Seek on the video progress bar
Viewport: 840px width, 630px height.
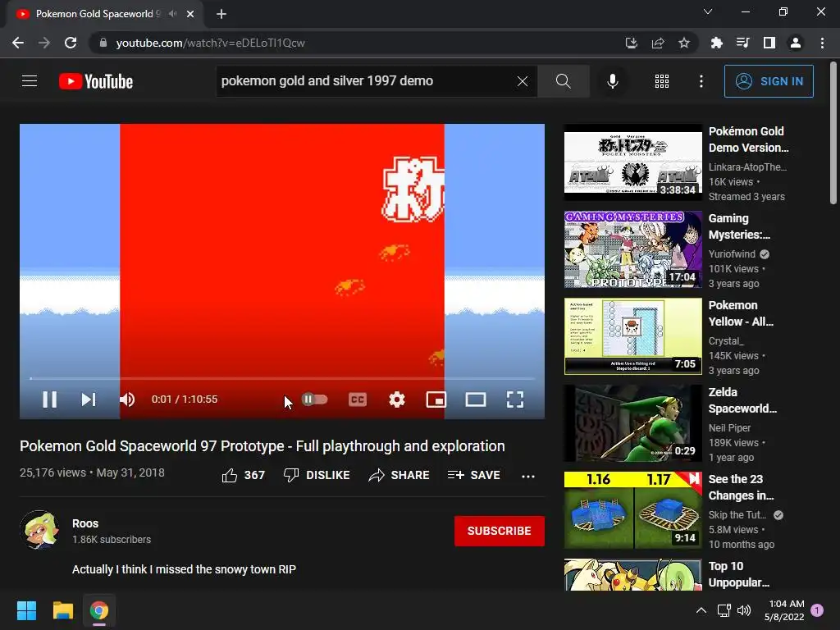282,378
